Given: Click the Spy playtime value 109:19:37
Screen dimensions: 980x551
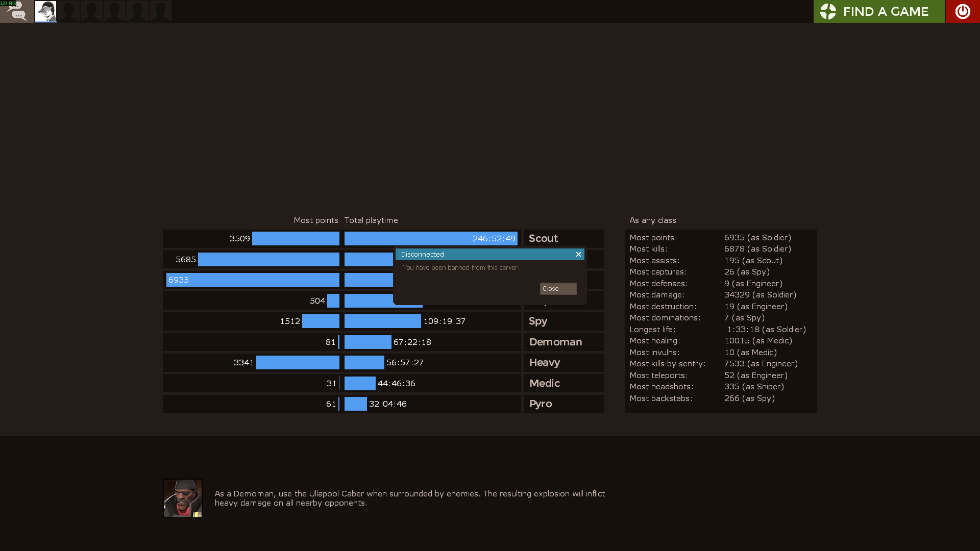Looking at the screenshot, I should 444,321.
